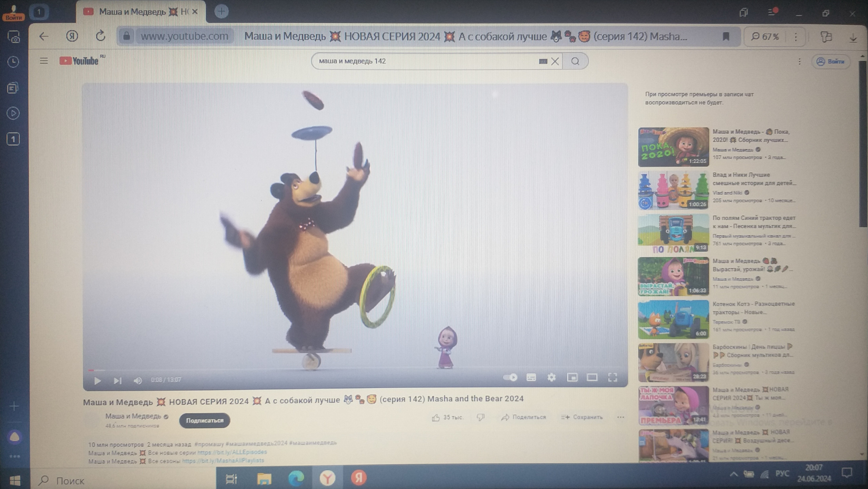
Task: Open the Пока, 2020! video thumbnail
Action: pos(673,147)
